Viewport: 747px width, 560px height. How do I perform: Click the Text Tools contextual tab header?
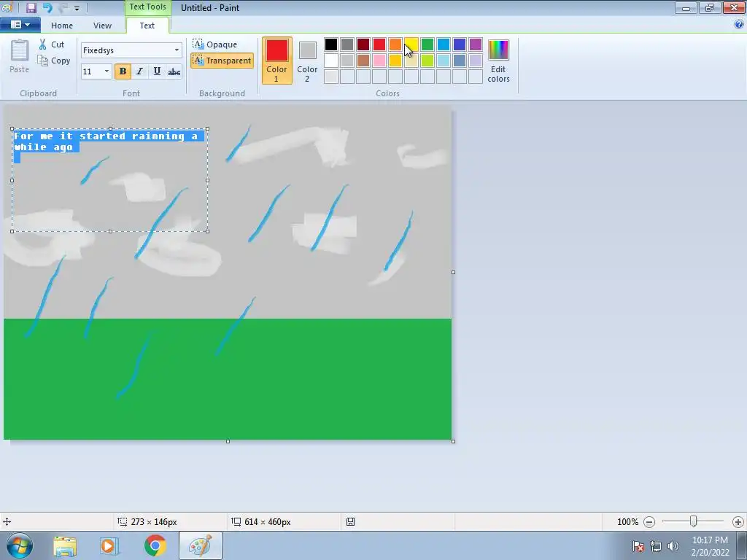pyautogui.click(x=147, y=7)
